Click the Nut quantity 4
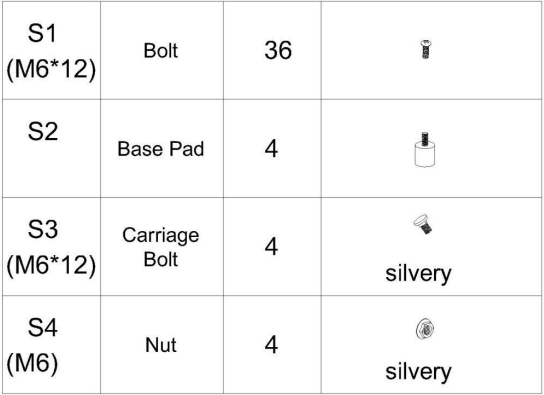The height and width of the screenshot is (395, 544). [271, 345]
